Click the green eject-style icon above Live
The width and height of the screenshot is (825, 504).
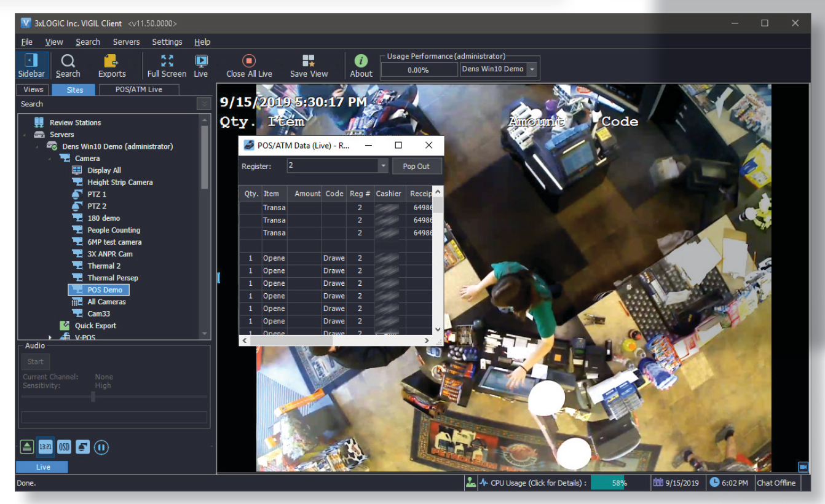click(x=26, y=447)
